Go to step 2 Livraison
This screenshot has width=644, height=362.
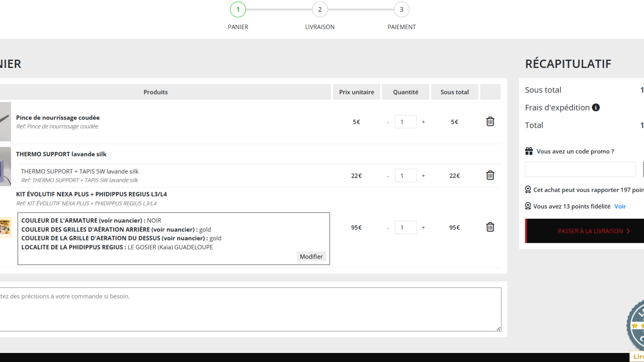pos(319,10)
